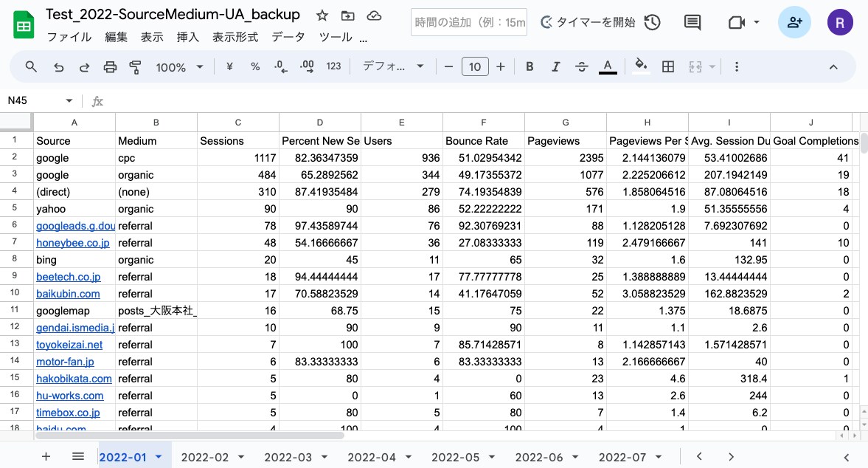Open the video call options arrow
This screenshot has width=868, height=468.
(x=757, y=22)
